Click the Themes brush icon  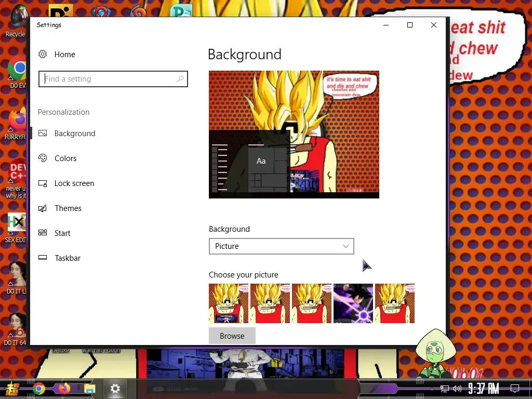point(43,208)
